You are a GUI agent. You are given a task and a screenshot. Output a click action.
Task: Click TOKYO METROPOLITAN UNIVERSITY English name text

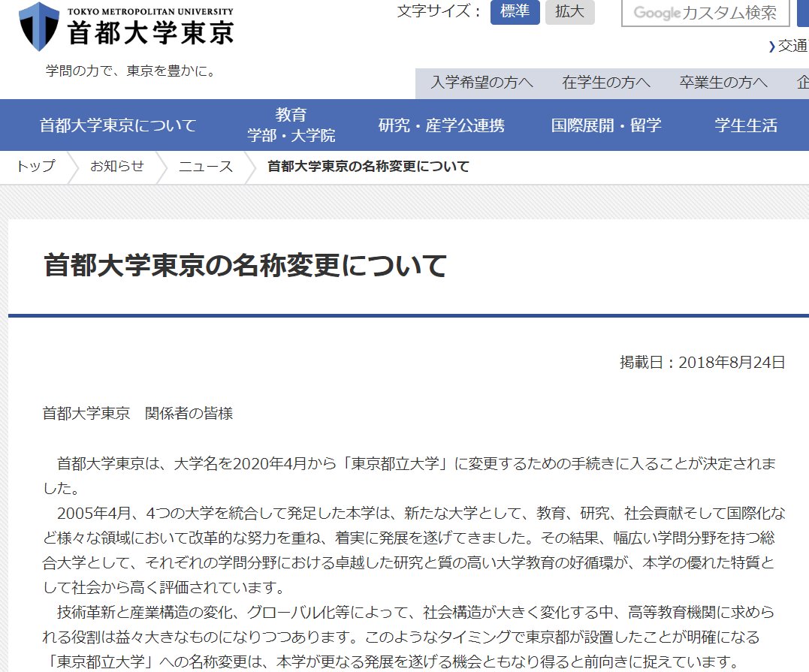coord(151,11)
